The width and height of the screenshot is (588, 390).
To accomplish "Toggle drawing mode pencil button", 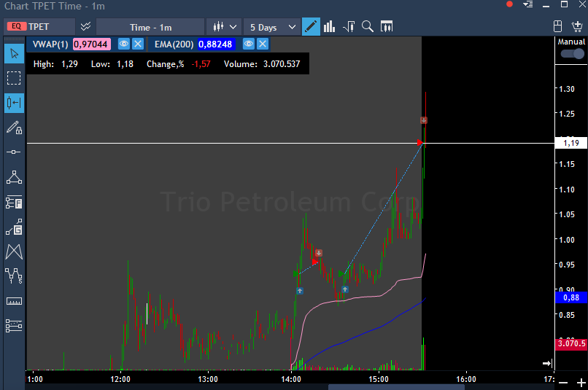I will [311, 27].
